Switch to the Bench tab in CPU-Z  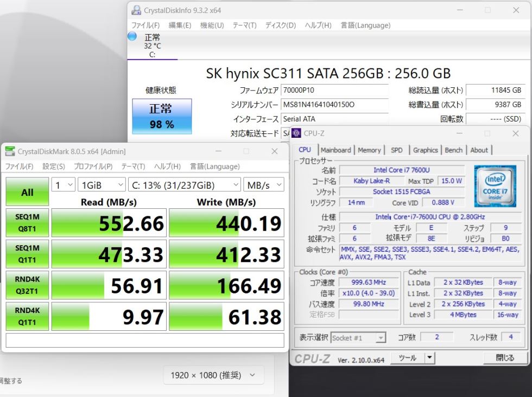[x=453, y=150]
